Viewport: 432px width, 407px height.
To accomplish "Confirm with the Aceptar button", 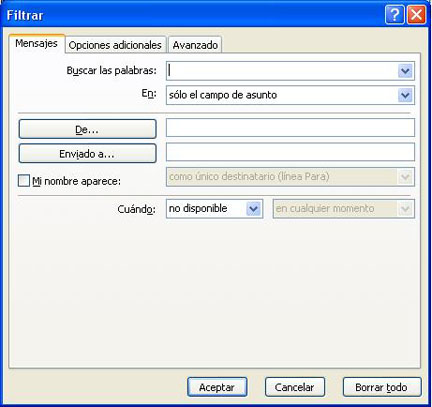I will tap(217, 387).
